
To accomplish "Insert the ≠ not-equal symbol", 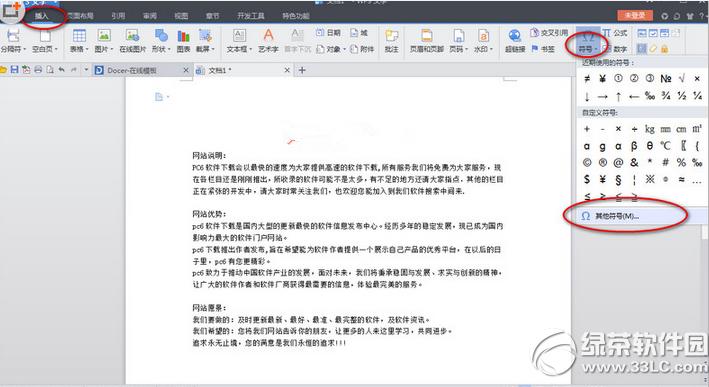I will (x=587, y=79).
